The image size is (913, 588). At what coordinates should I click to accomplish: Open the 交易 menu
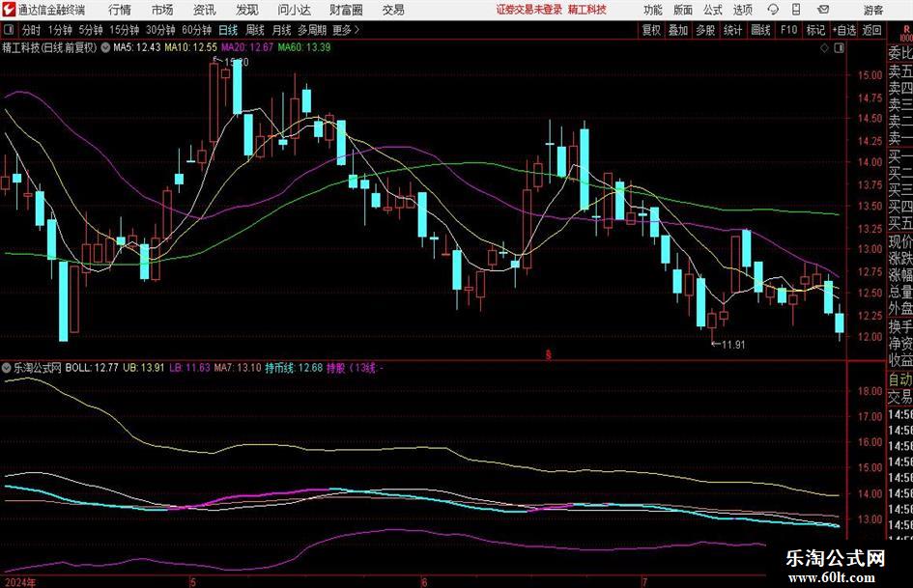[393, 10]
